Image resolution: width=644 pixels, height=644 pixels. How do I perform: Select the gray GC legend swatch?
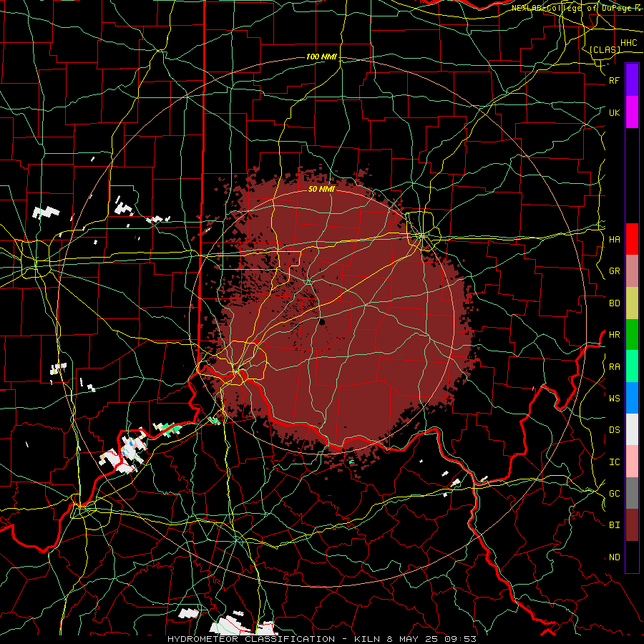[x=632, y=493]
